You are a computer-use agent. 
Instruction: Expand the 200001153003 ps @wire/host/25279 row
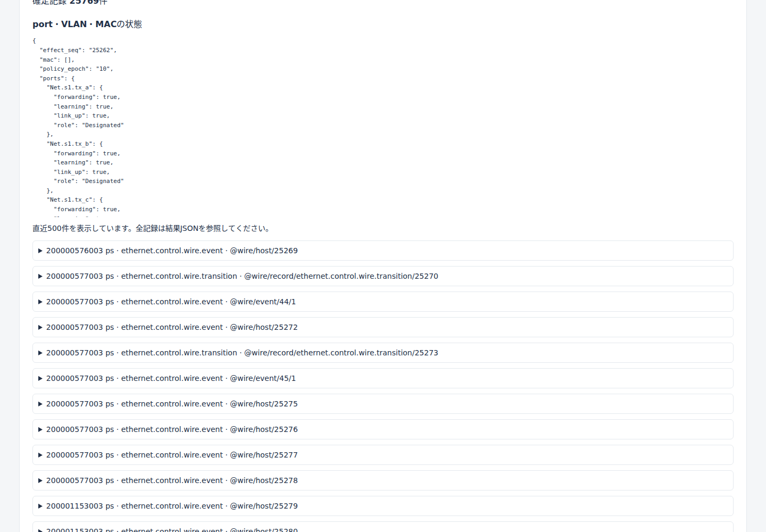pos(382,506)
